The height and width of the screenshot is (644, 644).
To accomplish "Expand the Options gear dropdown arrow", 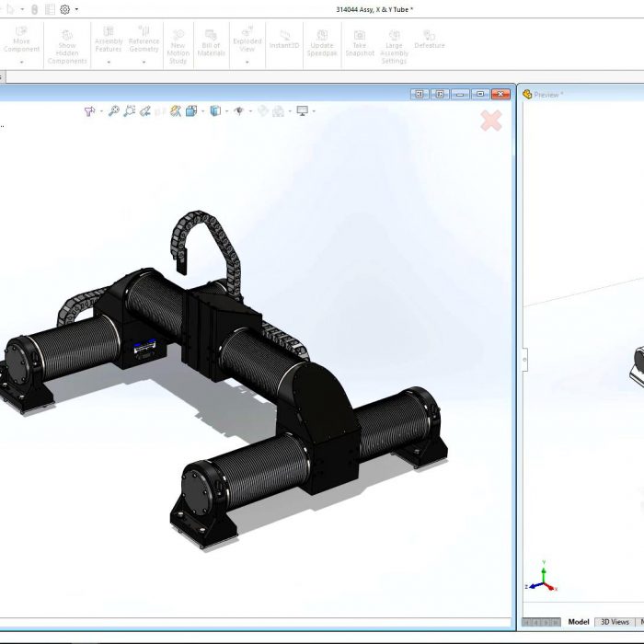I will tap(76, 9).
